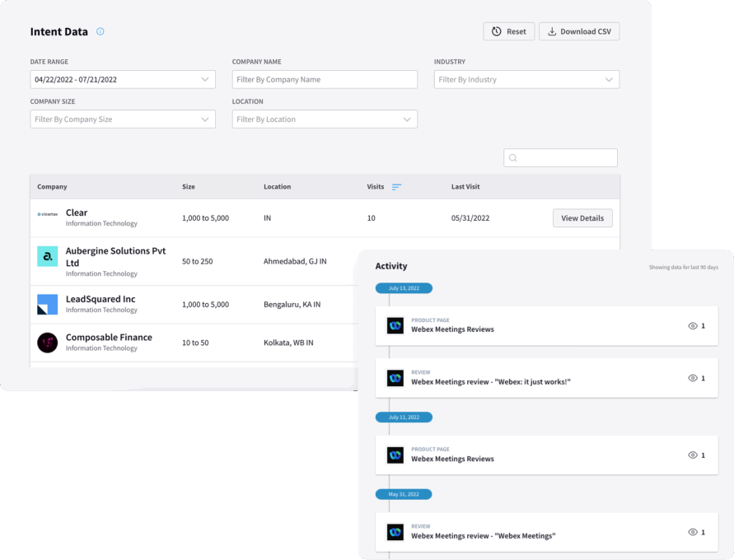Viewport: 734px width, 560px height.
Task: Focus the Filter By Company Name field
Action: click(325, 80)
